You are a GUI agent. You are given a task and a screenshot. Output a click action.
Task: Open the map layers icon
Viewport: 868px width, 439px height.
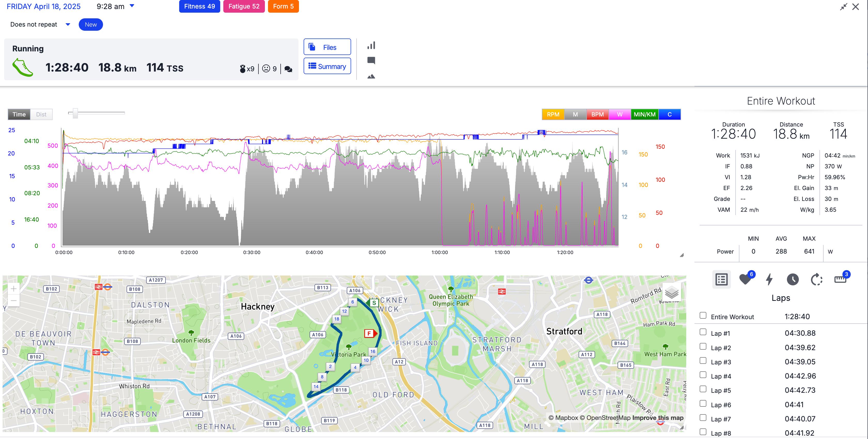point(672,292)
